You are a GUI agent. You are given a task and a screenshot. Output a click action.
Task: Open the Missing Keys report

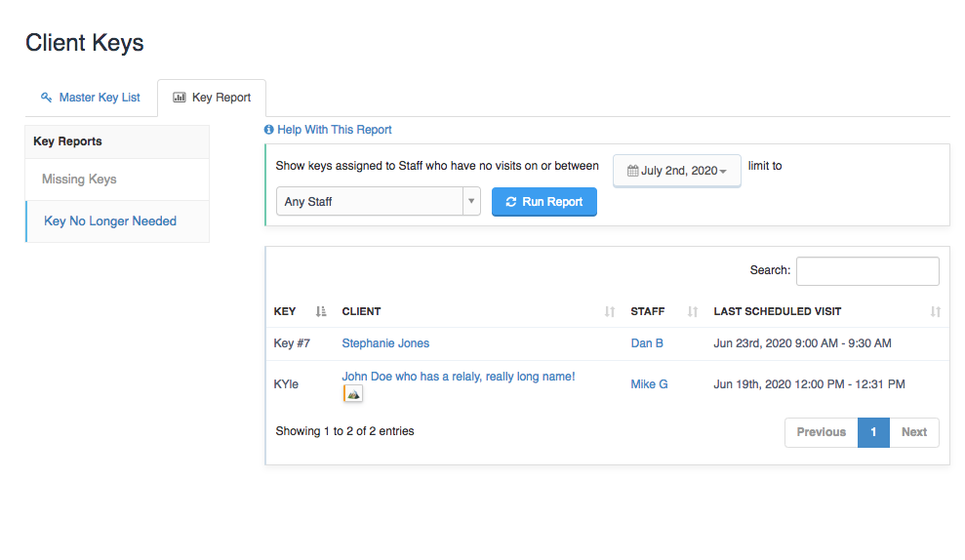coord(117,180)
